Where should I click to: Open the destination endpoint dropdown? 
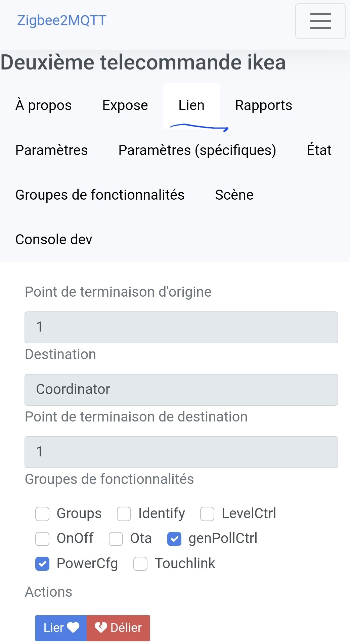pyautogui.click(x=181, y=452)
